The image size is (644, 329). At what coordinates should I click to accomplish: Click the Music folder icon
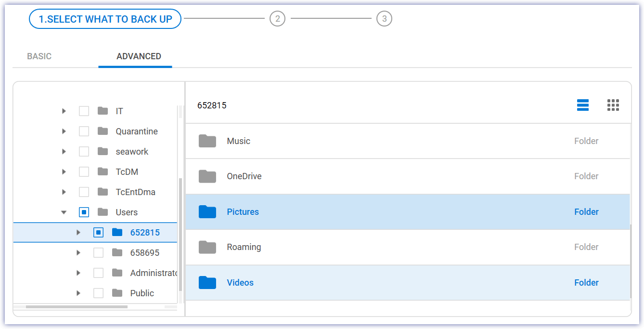207,141
